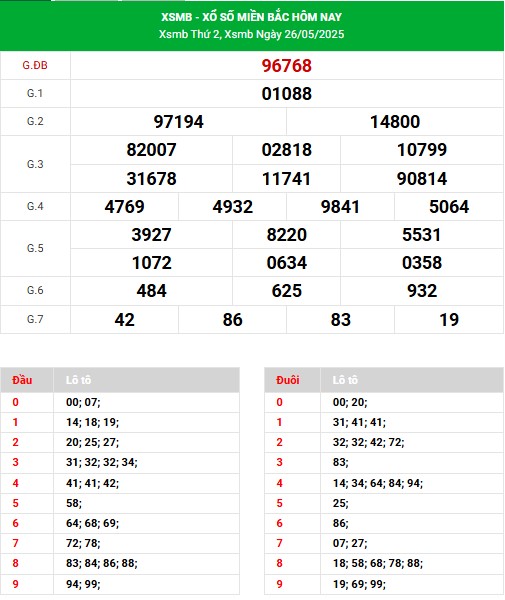This screenshot has height=600, width=505.
Task: Click the date line 26/05/2025
Action: 251,34
